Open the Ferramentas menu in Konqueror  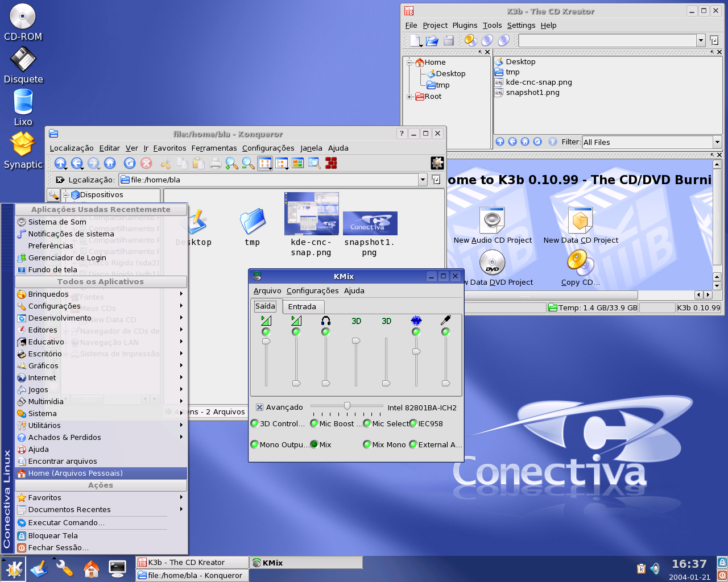pyautogui.click(x=214, y=148)
